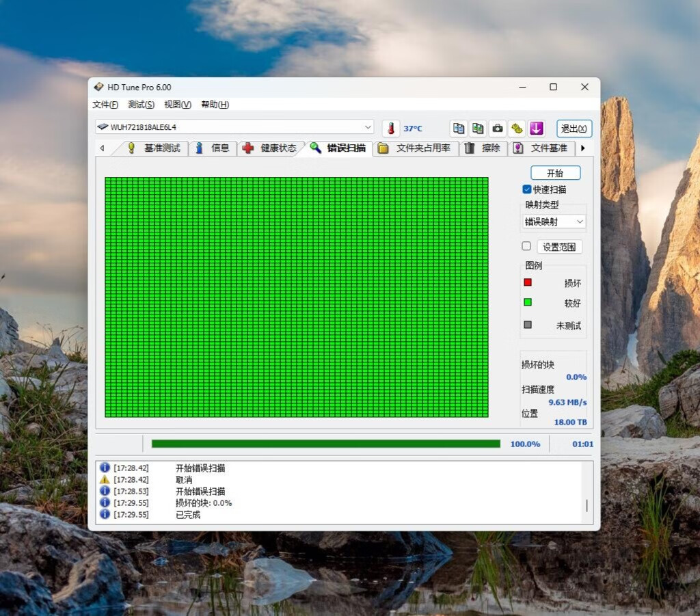Screen dimensions: 700x616
Task: Switch to the 信息 tab
Action: pyautogui.click(x=213, y=148)
